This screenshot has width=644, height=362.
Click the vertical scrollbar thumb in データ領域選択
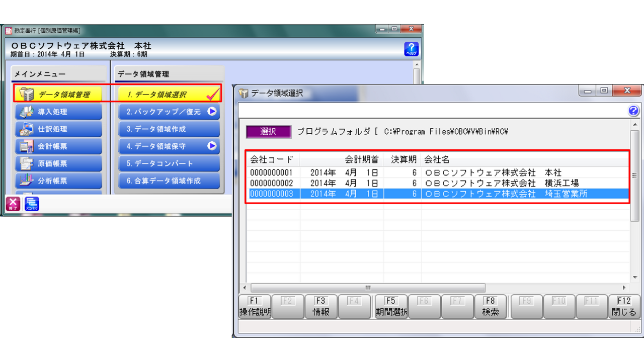635,175
